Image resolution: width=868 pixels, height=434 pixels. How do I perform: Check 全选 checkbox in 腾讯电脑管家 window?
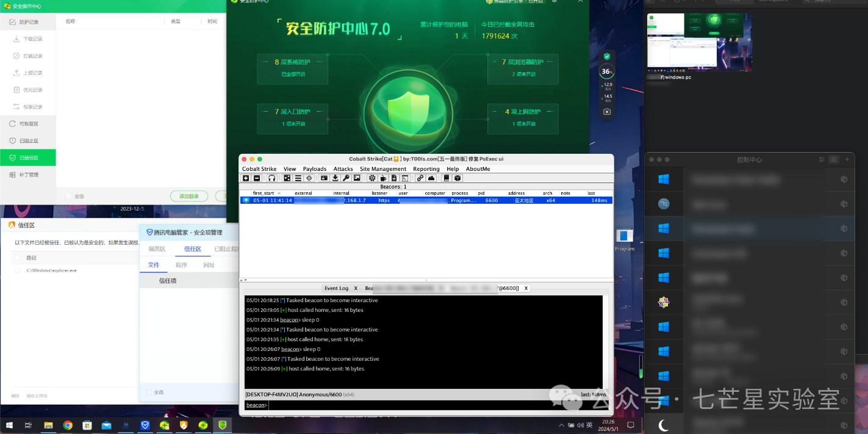pos(149,392)
